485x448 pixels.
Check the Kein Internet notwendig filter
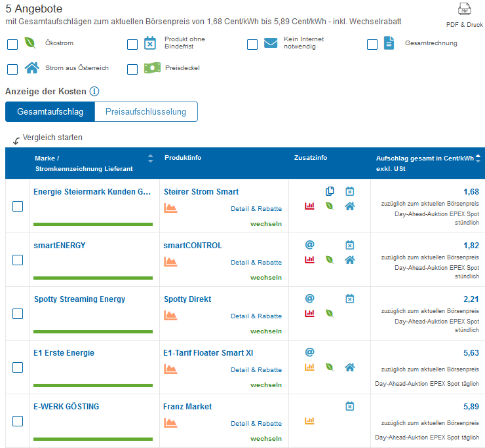coord(252,45)
